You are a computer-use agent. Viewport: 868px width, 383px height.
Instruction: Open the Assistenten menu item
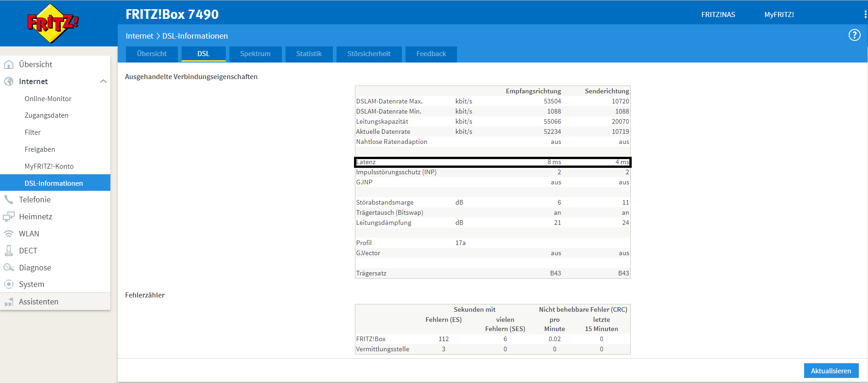click(39, 302)
